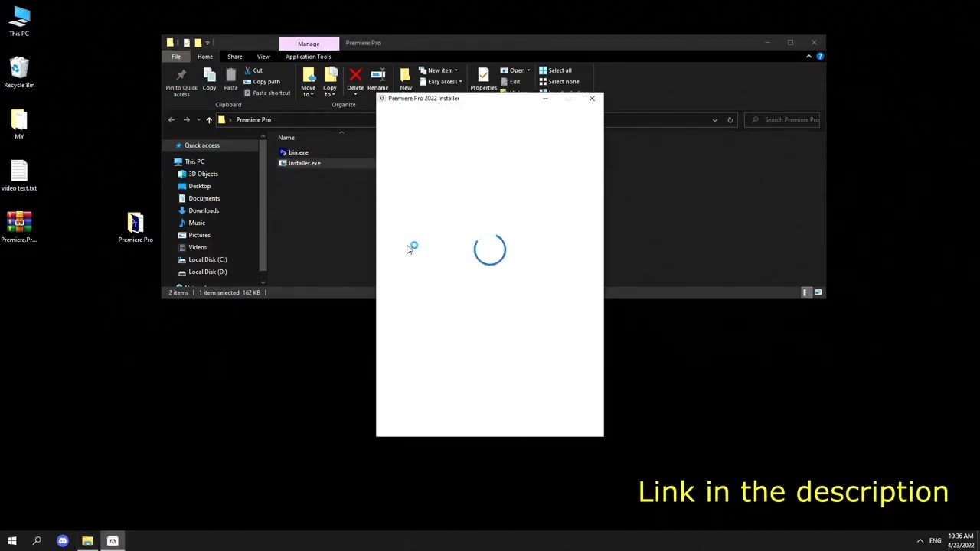
Task: Click the Copy icon in Clipboard group
Action: (x=209, y=75)
